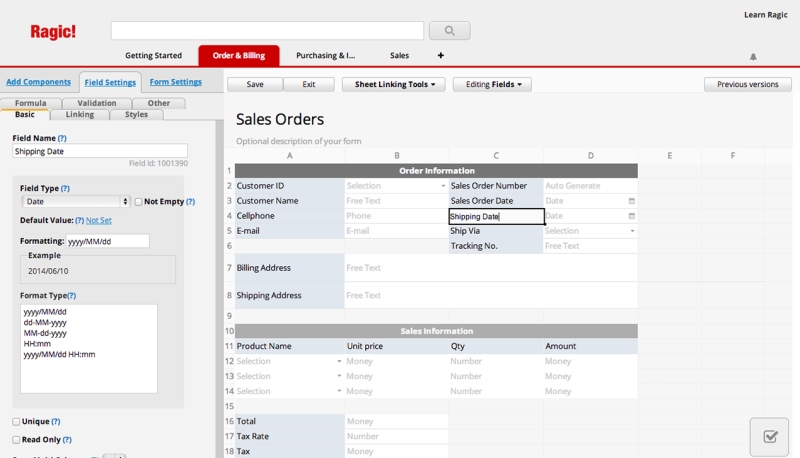Click Sales Information section header
Screen dimensions: 800x458
436,331
